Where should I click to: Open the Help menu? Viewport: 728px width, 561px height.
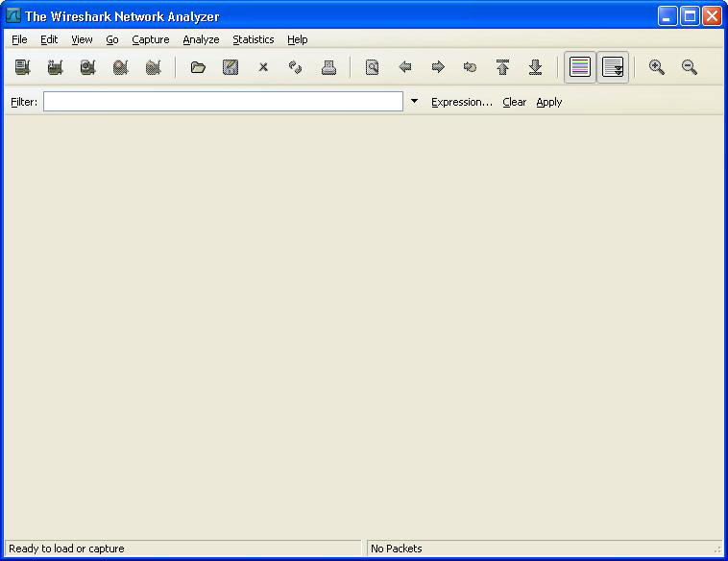(x=297, y=40)
